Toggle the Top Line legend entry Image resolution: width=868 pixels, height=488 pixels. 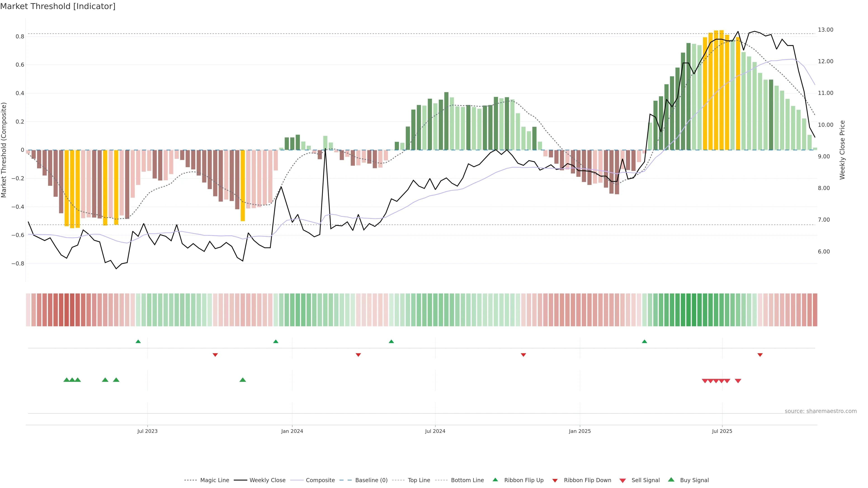[419, 480]
